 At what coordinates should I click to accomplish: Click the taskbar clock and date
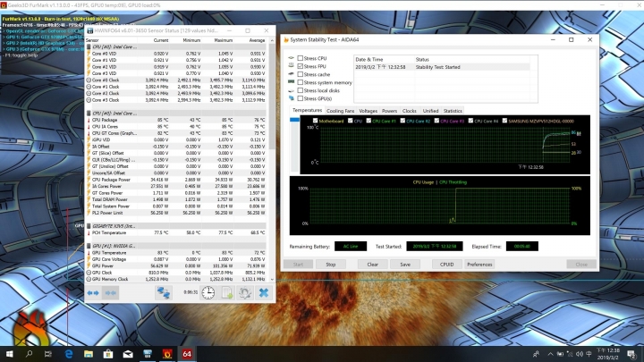[608, 354]
